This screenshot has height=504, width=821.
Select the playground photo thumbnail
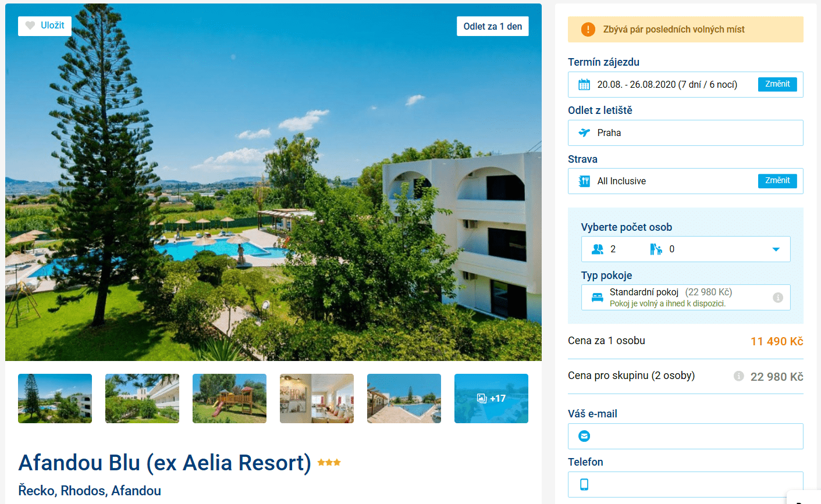229,398
